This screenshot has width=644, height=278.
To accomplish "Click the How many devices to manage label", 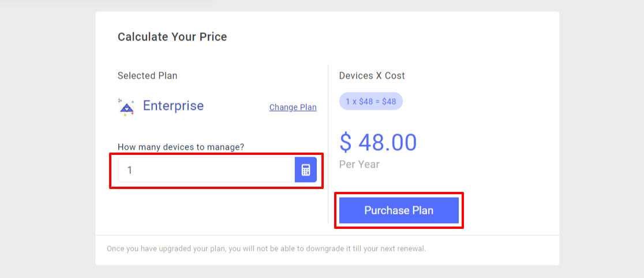I will [181, 147].
